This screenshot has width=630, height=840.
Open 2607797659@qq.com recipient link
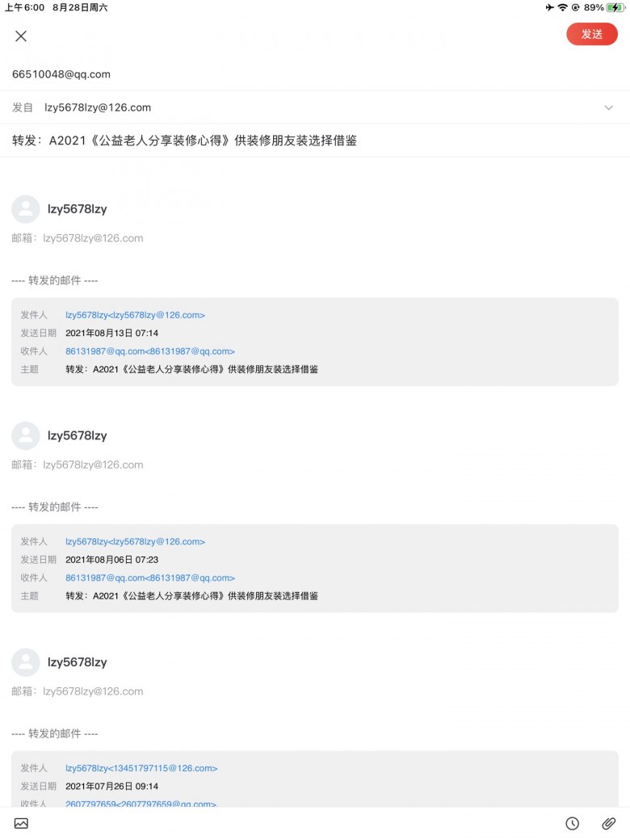tap(141, 804)
